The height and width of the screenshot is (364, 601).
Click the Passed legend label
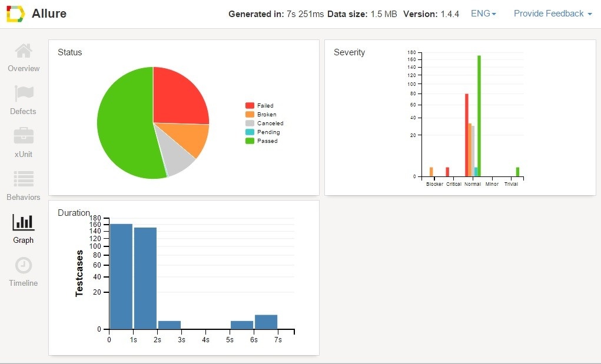tap(267, 141)
